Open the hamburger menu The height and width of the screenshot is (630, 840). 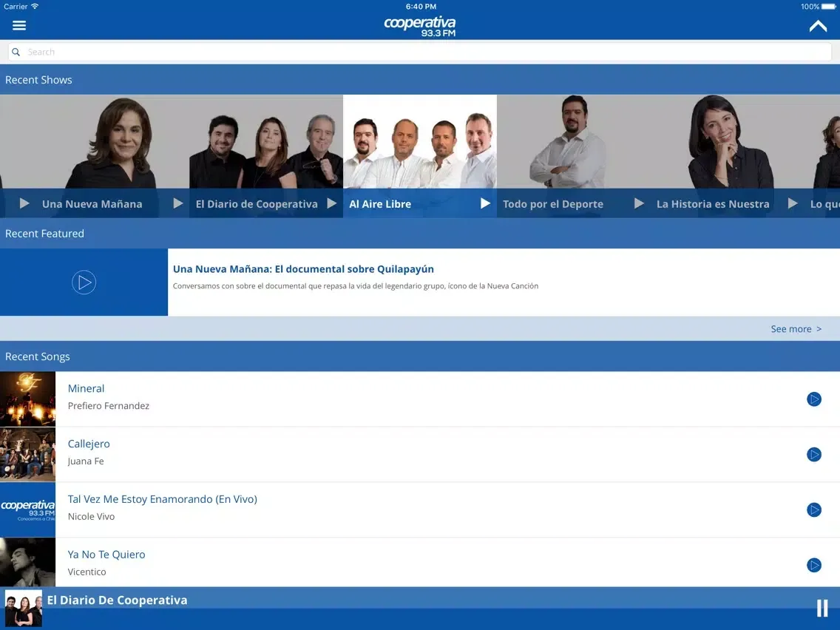point(19,25)
